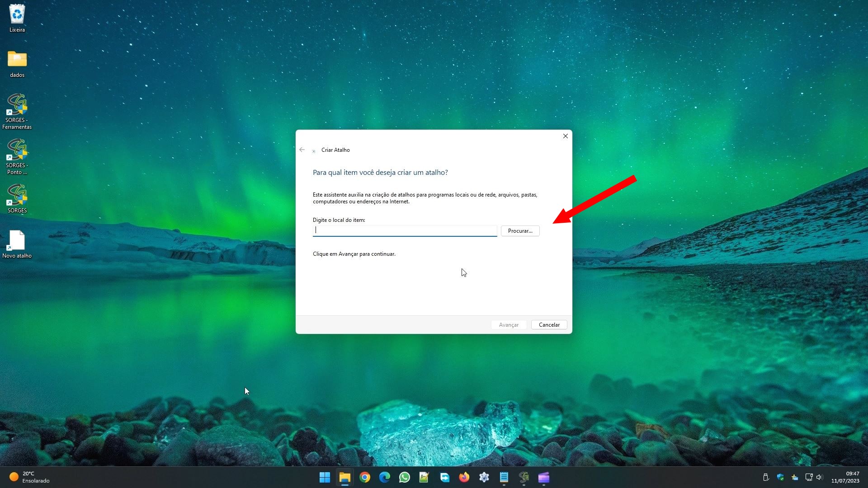
Task: Select the dados folder on desktop
Action: [17, 64]
